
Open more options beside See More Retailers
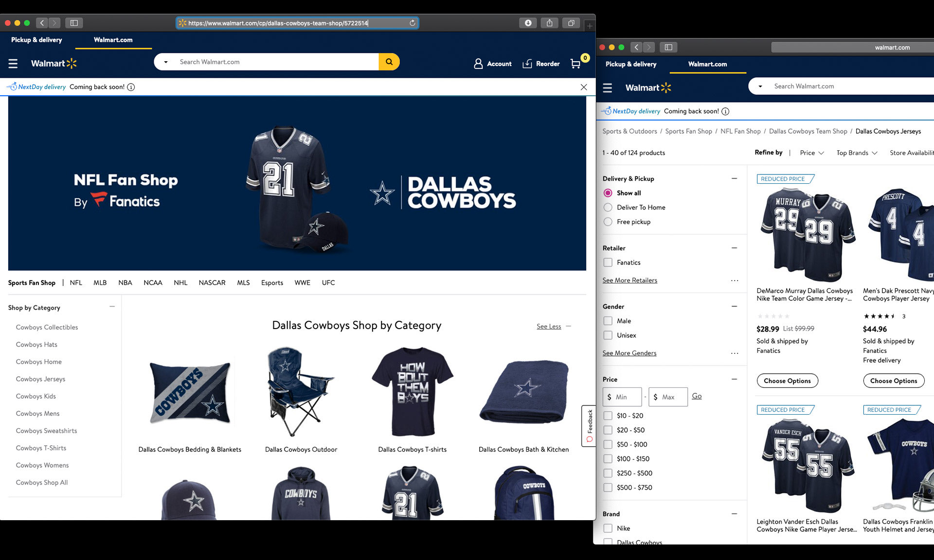coord(735,280)
